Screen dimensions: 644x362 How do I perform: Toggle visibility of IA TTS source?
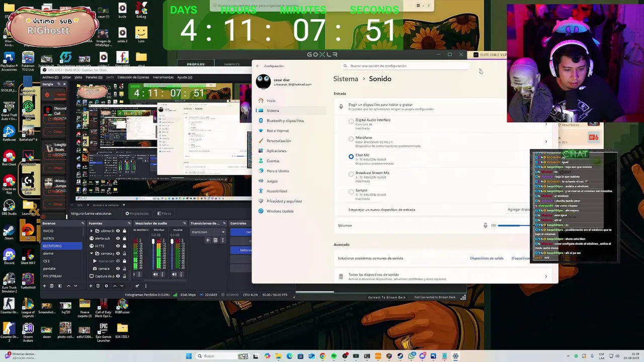118,246
